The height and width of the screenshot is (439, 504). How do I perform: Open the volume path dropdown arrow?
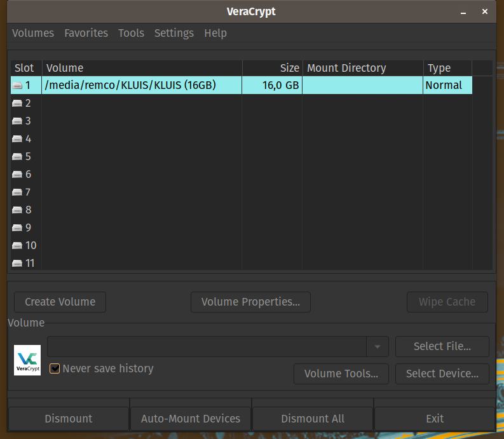tap(378, 346)
